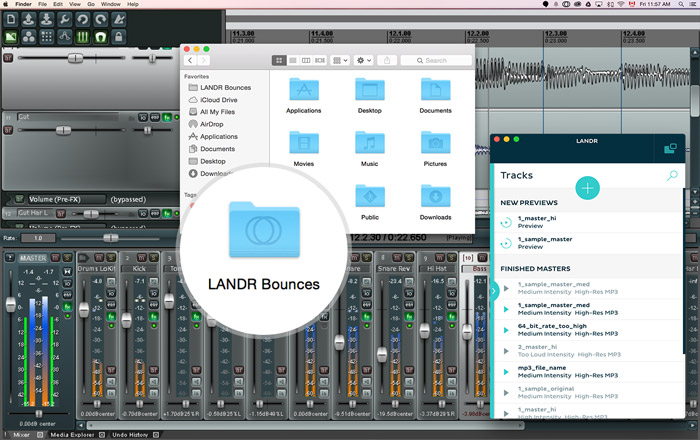Open project settings with the wrench icon

(64, 19)
